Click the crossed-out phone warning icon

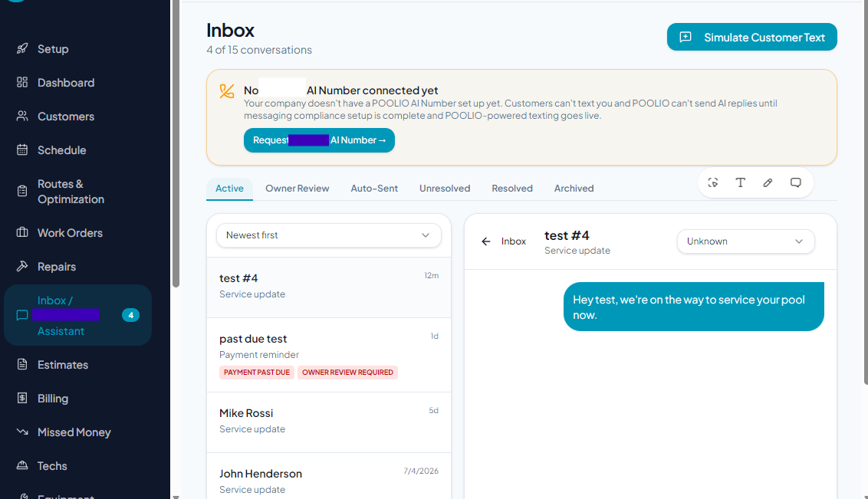point(227,91)
